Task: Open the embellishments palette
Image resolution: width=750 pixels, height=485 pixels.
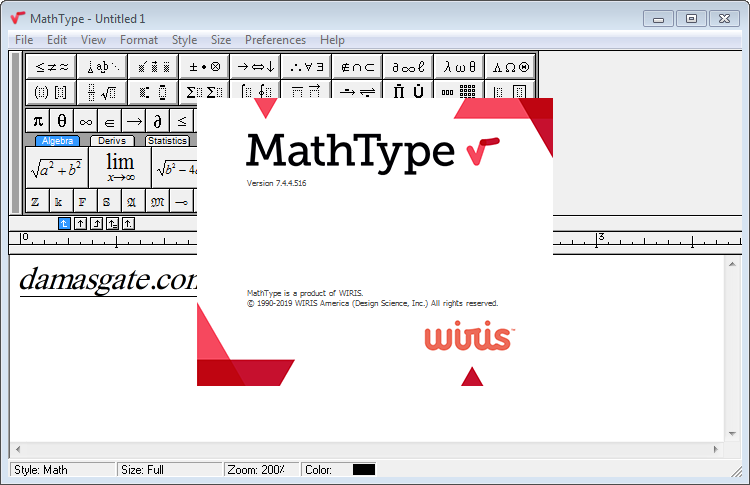Action: 154,66
